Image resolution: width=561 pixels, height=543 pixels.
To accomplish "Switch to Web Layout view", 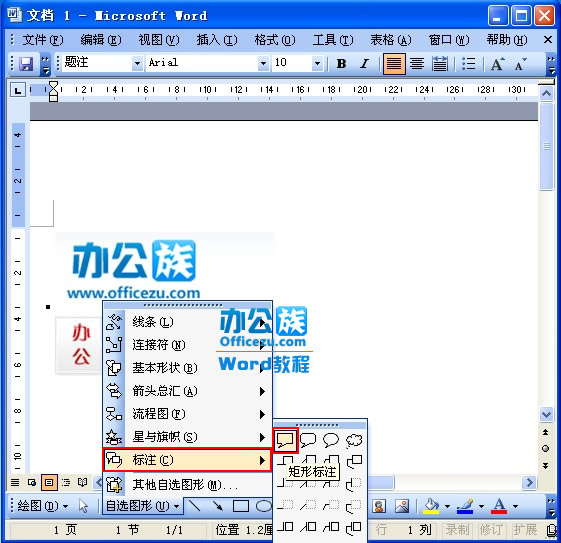I will (32, 483).
